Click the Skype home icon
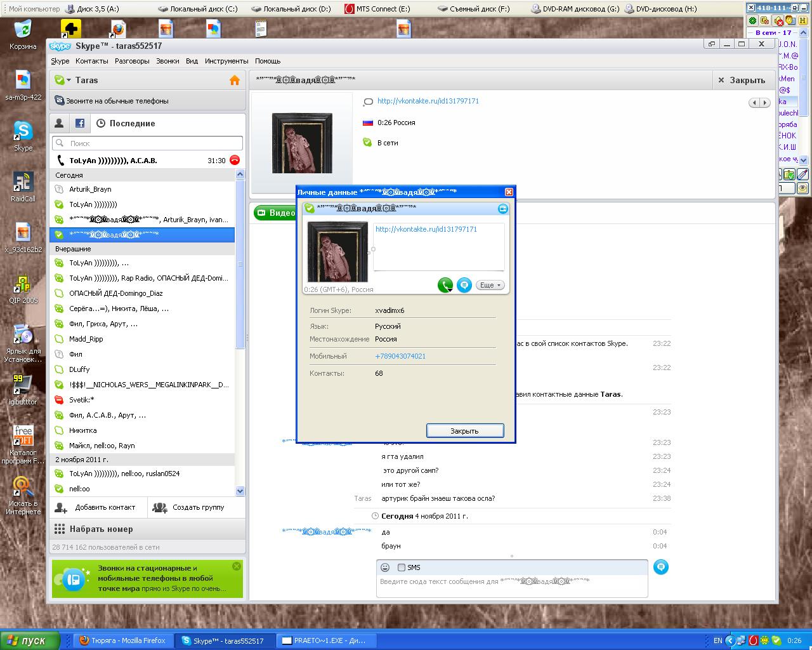 point(235,81)
